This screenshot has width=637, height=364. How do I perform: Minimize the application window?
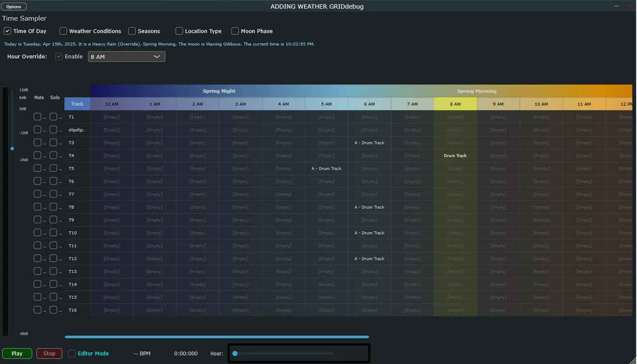[617, 6]
